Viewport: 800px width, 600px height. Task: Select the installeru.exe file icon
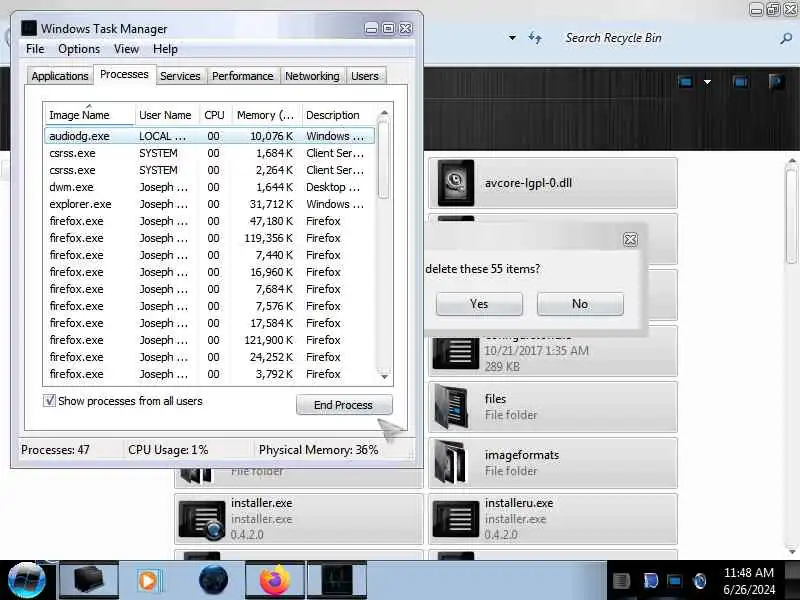point(456,519)
